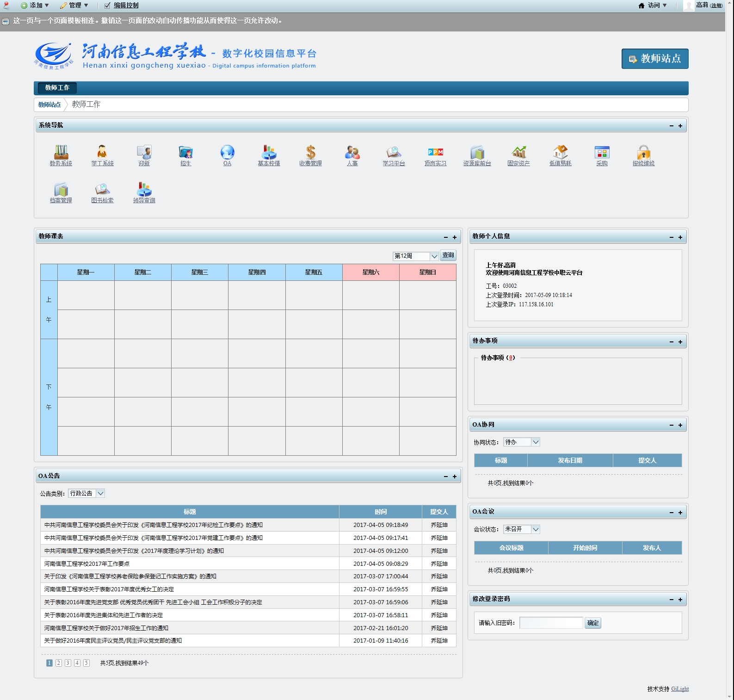Image resolution: width=734 pixels, height=700 pixels.
Task: Toggle the 编辑控制 checkbox
Action: click(107, 6)
